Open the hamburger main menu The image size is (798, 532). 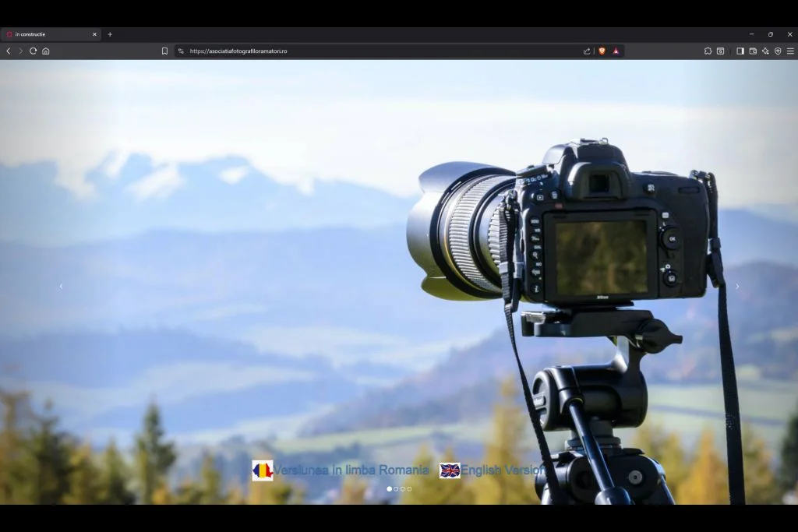click(x=790, y=51)
